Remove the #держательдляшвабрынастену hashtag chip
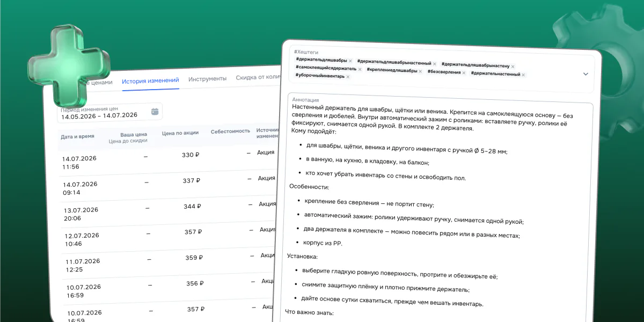This screenshot has height=322, width=644. [514, 67]
